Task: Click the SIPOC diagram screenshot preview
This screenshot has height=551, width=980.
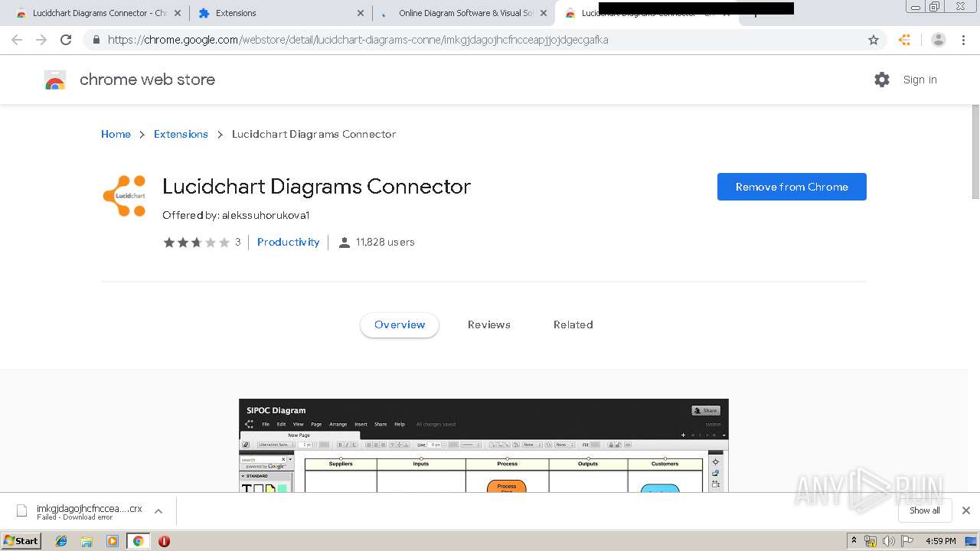Action: point(483,445)
